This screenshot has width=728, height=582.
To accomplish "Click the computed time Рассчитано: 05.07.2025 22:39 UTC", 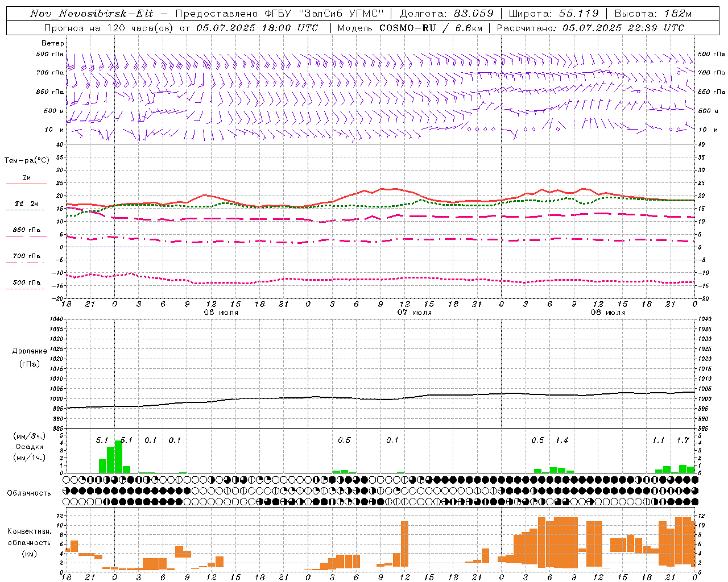I will pos(590,28).
